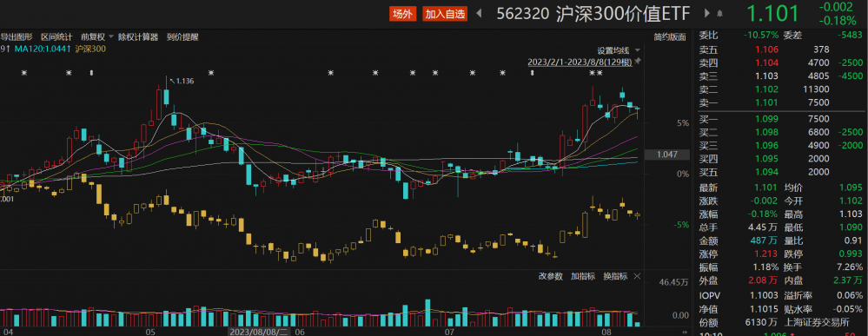This screenshot has height=336, width=868.
Task: Open 设置均线 moving average settings
Action: (613, 50)
